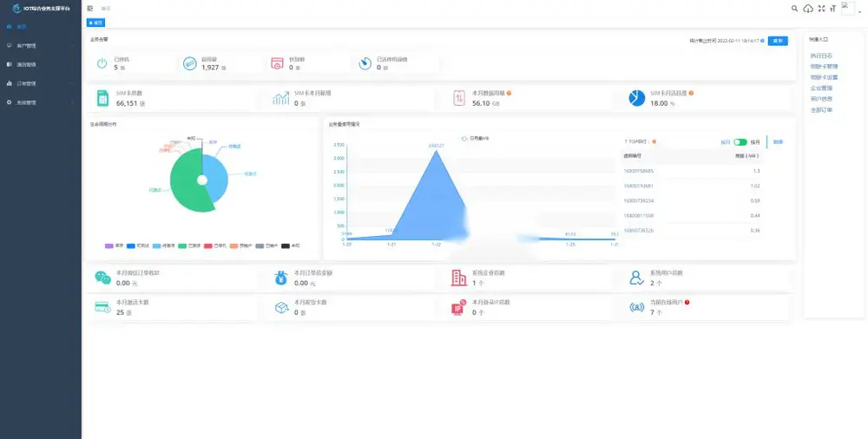Click the cloud download icon in the header
The height and width of the screenshot is (439, 868).
coord(808,9)
